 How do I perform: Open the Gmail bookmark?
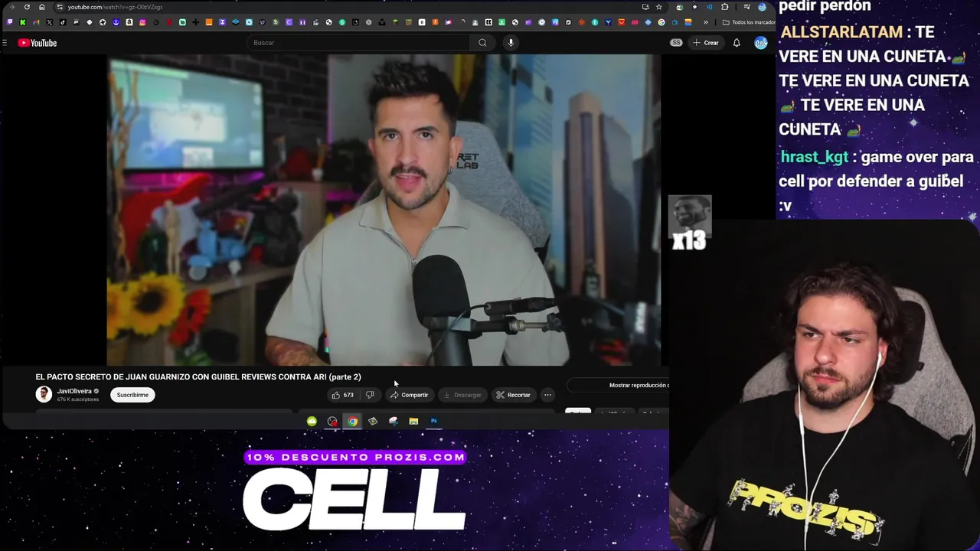point(36,22)
